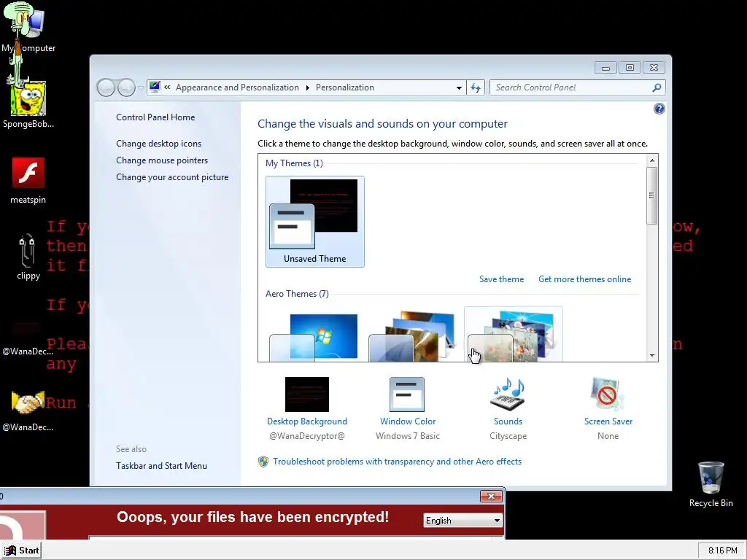Click the taskbar clock showing 8:16 PM
This screenshot has width=747, height=560.
[x=721, y=551]
